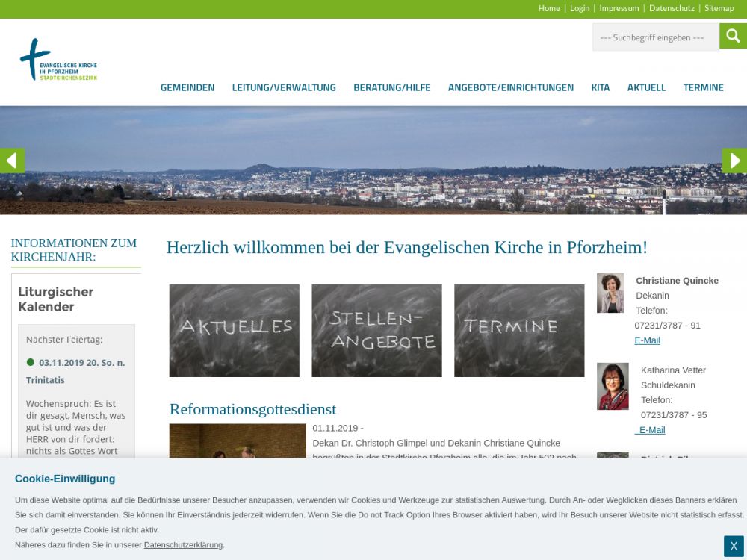Close the cookie consent banner

pos(734,546)
